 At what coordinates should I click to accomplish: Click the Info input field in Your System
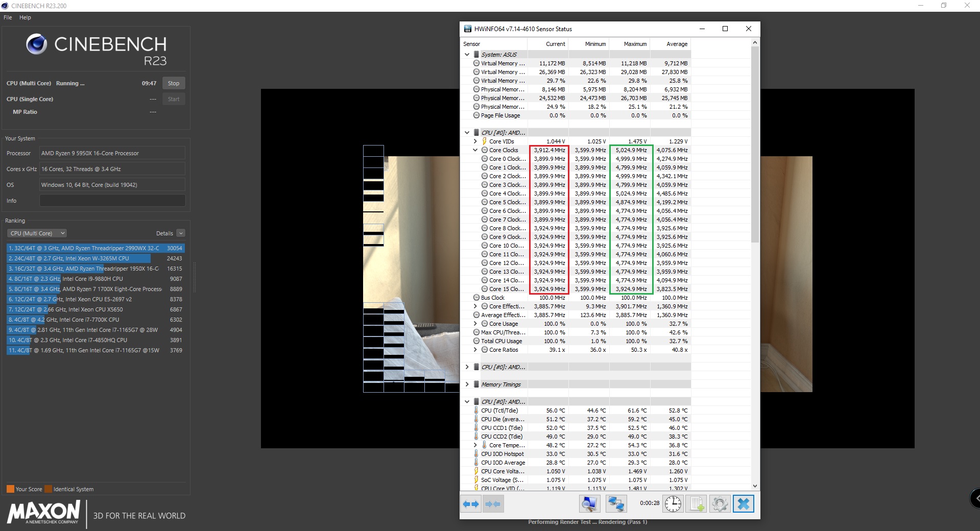point(112,201)
